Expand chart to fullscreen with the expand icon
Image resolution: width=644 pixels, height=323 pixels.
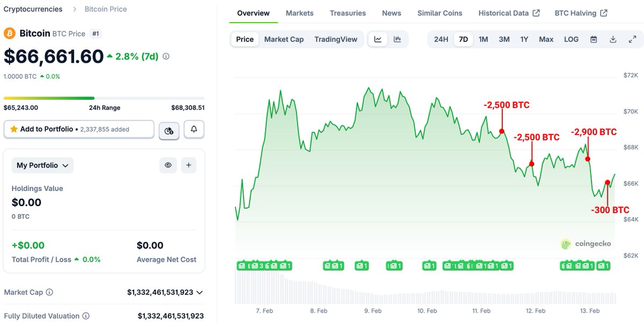coord(632,39)
